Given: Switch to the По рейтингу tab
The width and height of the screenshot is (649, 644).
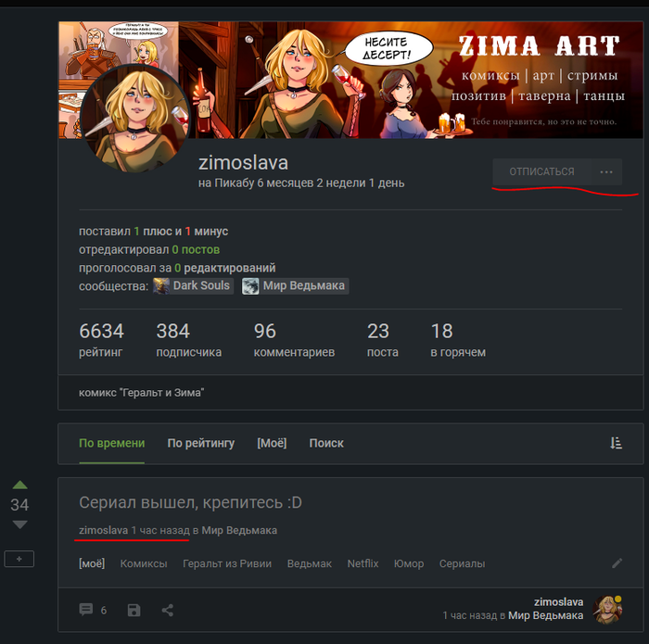Looking at the screenshot, I should click(200, 443).
